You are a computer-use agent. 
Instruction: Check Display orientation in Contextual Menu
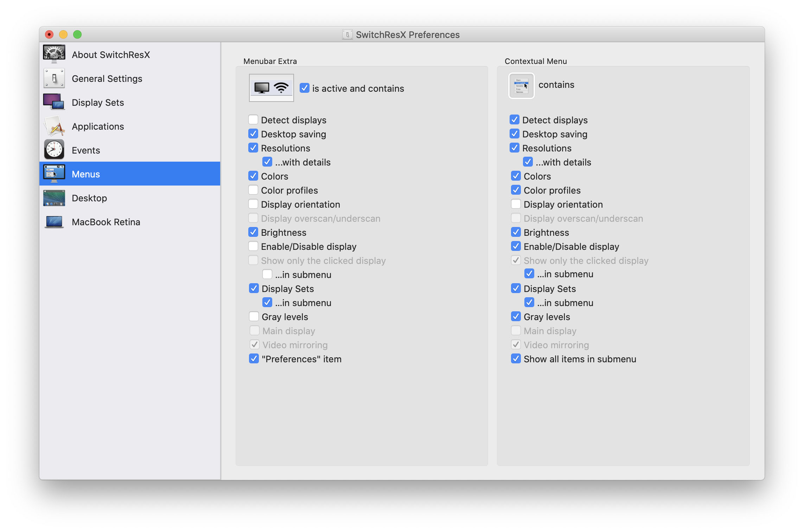(x=516, y=204)
